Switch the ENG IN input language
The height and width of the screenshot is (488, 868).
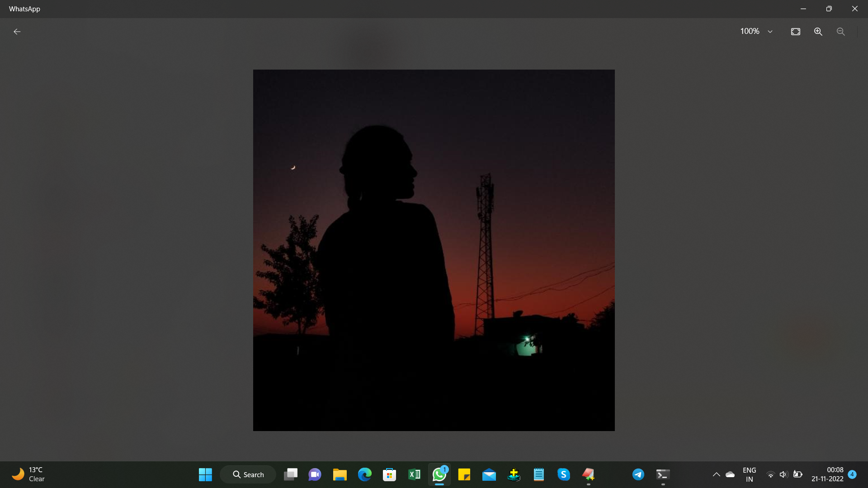(x=750, y=474)
